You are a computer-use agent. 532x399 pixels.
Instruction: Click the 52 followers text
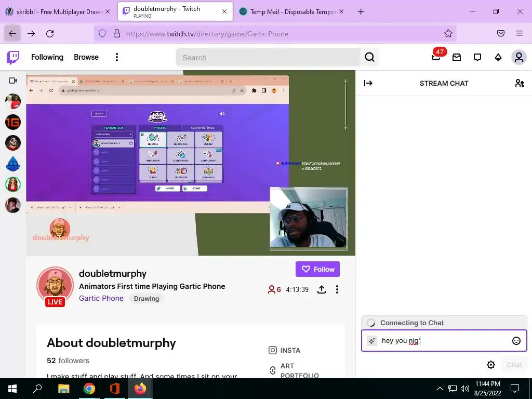(x=68, y=361)
